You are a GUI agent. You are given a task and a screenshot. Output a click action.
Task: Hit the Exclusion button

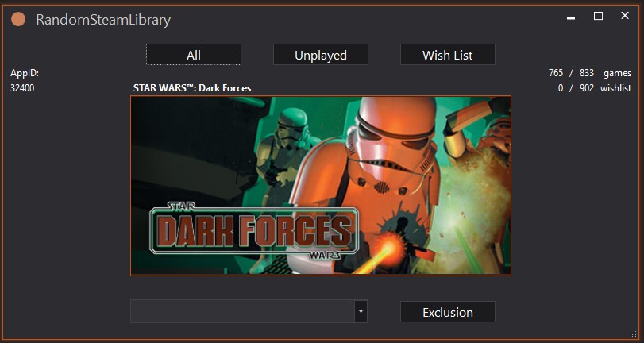pyautogui.click(x=447, y=312)
